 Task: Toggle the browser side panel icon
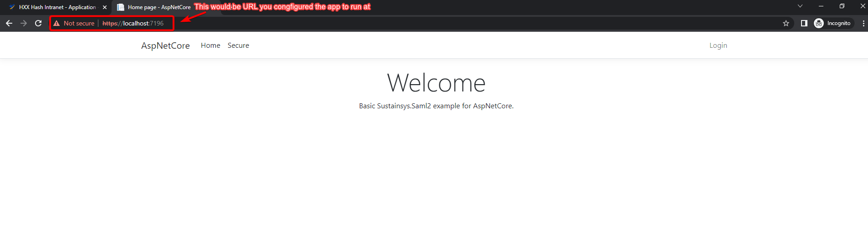(804, 23)
